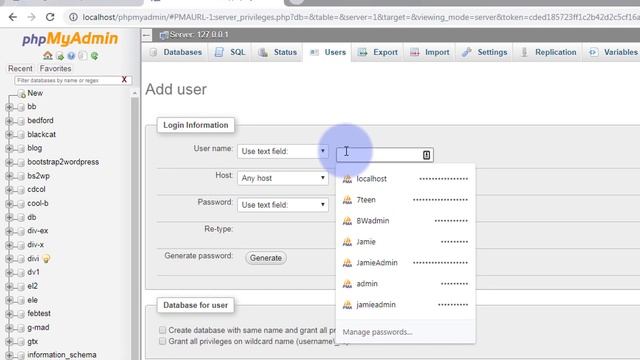Screen dimensions: 640x360
Task: Click the New database icon in the tree
Action: pyautogui.click(x=22, y=94)
